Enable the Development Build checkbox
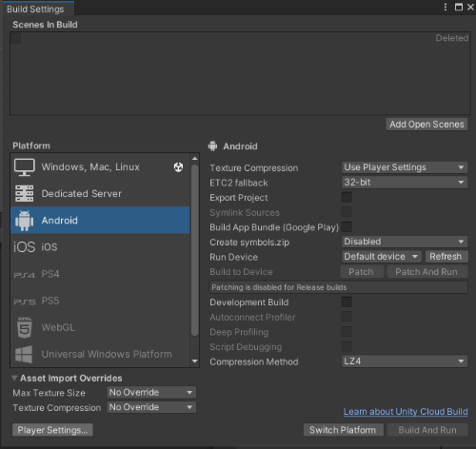This screenshot has height=449, width=476. [x=347, y=302]
